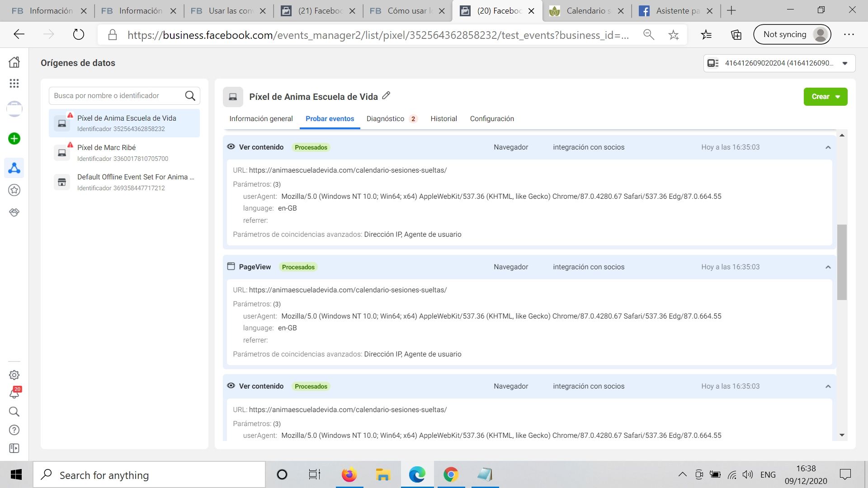Switch to Calendario browser tab
This screenshot has height=488, width=868.
(586, 11)
